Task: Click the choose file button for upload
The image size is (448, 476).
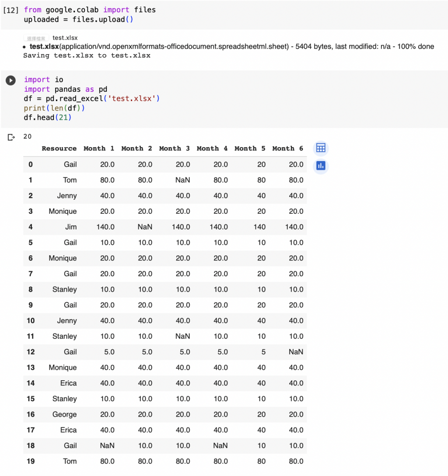Action: click(x=36, y=38)
